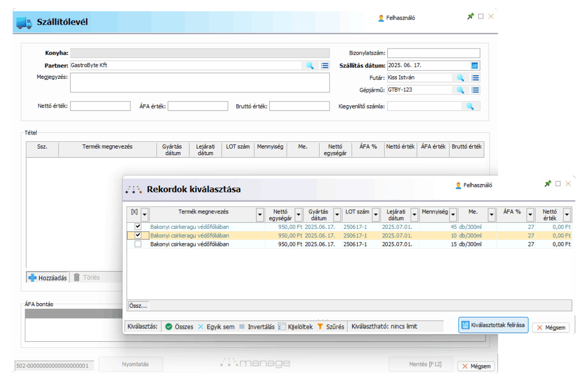Uncheck the 45 db/300ml row checkbox
Viewport: 588px width, 383px height.
137,226
